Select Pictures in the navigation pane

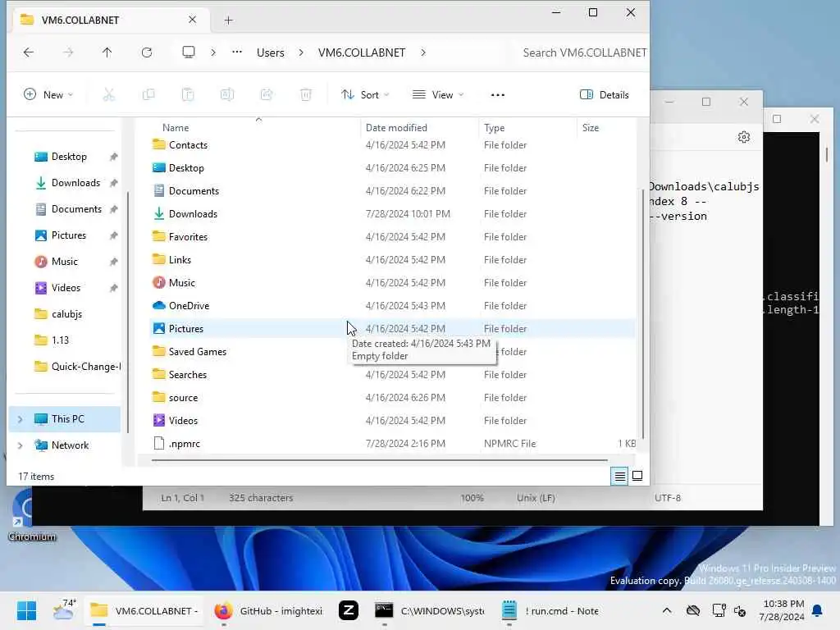(x=69, y=235)
